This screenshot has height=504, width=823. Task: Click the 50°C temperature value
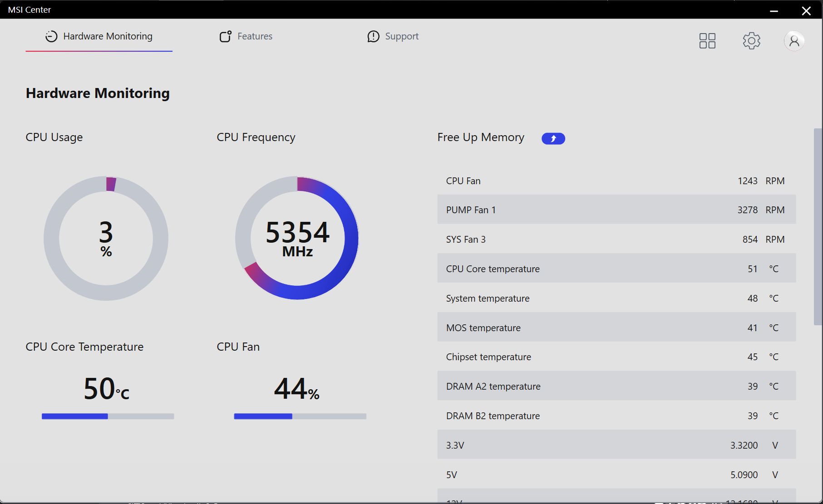(x=107, y=389)
